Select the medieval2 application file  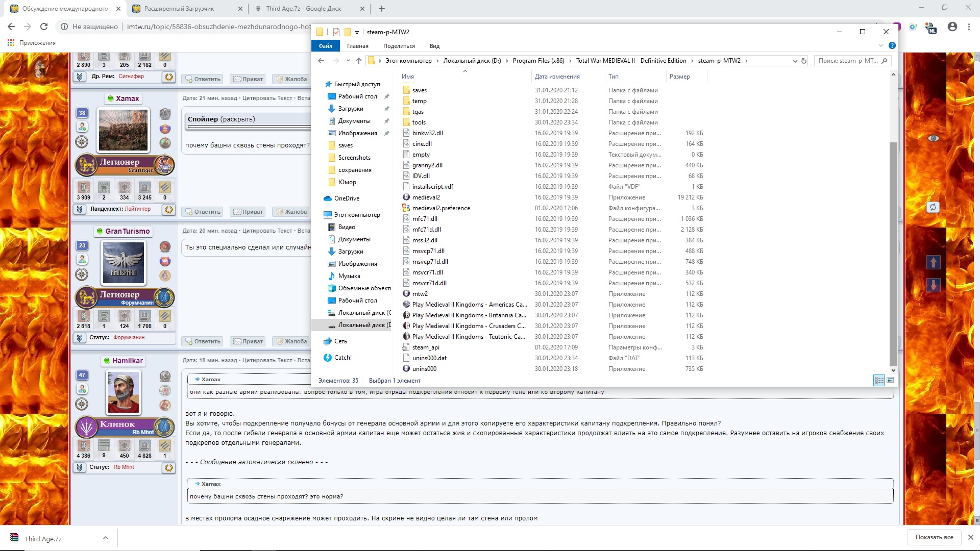point(426,197)
